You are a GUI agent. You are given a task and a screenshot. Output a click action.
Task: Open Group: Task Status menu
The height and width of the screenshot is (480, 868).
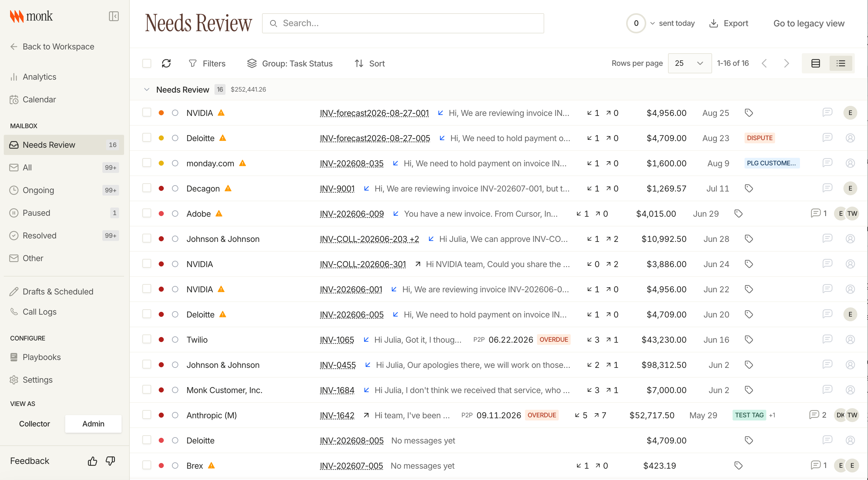point(289,63)
